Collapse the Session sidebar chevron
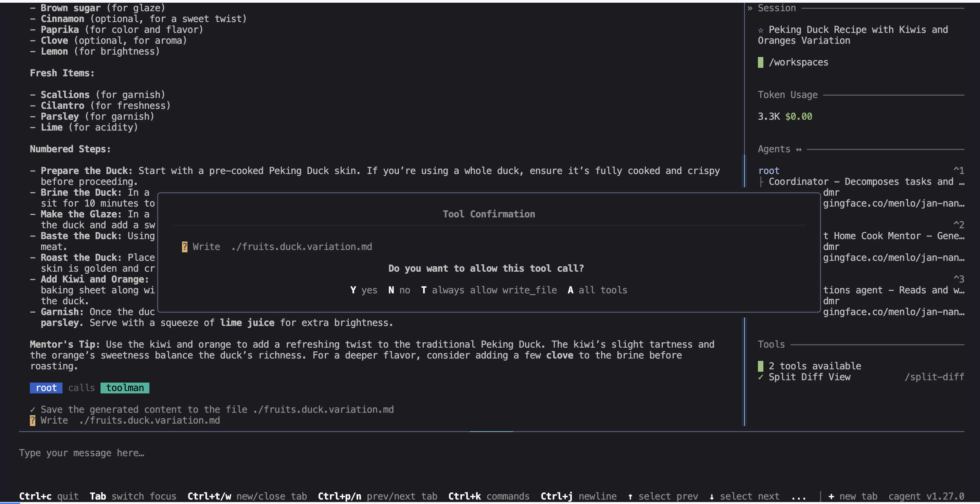The height and width of the screenshot is (504, 980). [749, 8]
